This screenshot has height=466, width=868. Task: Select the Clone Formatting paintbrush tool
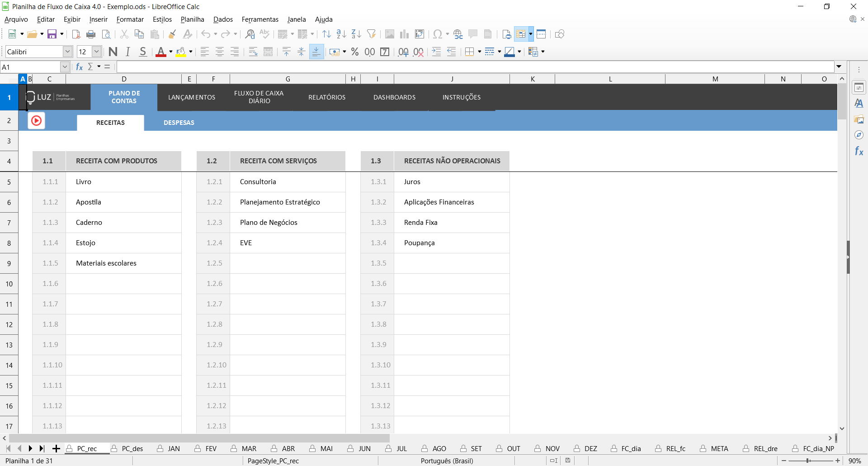point(172,34)
